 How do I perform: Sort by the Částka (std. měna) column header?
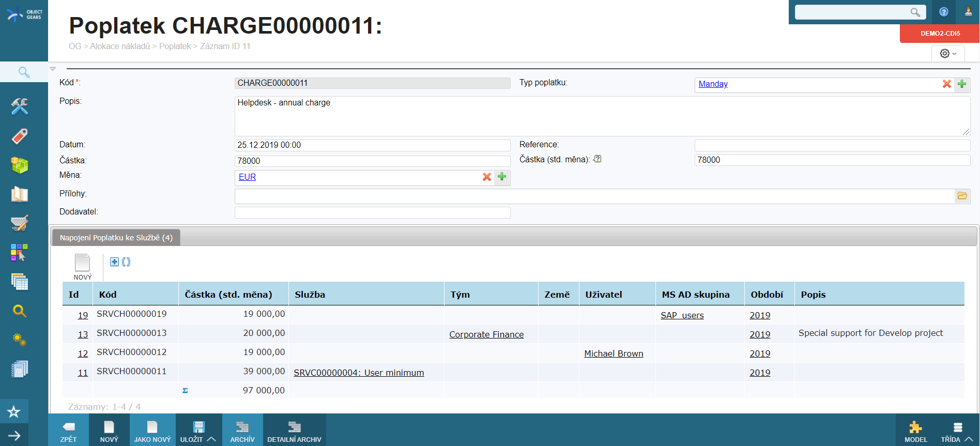(228, 295)
